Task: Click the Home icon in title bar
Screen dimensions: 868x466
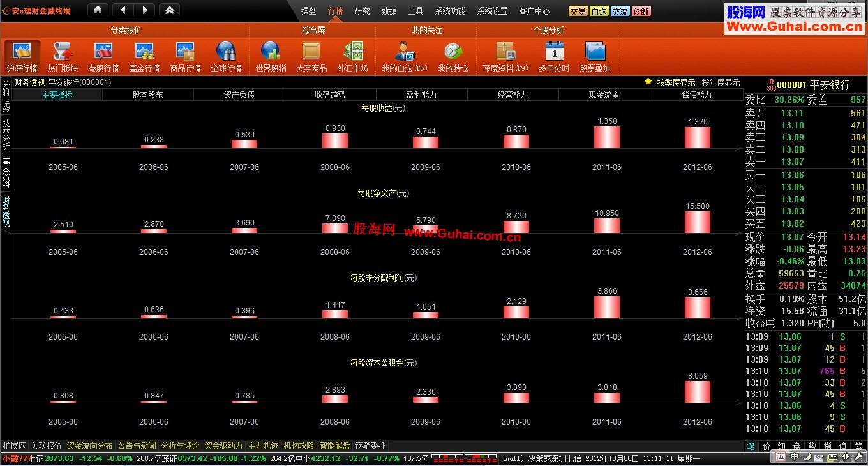Action: point(98,10)
